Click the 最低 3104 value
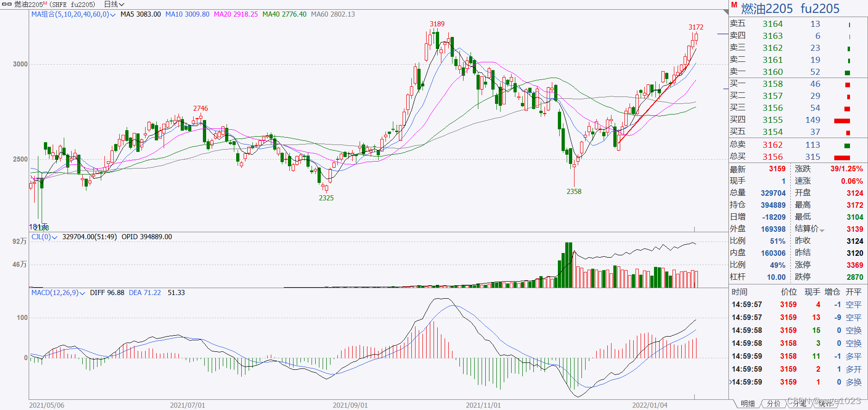Screen dimensions: 868x410 [x=855, y=217]
